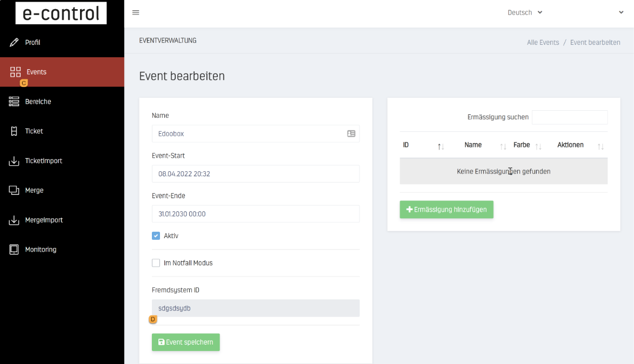Viewport: 634px width, 364px height.
Task: Open the MergeImport menu item
Action: tap(43, 220)
